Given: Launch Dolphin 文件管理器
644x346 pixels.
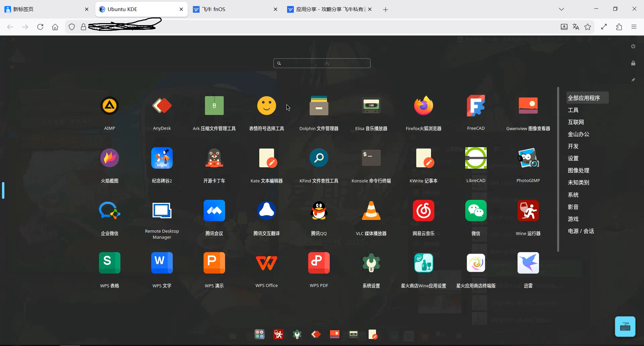Looking at the screenshot, I should (x=319, y=106).
